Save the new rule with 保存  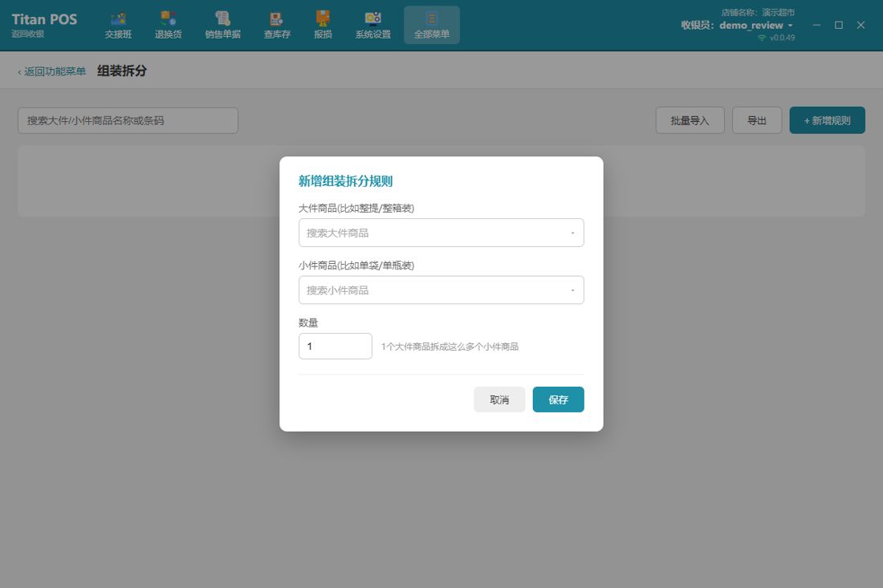pos(558,399)
